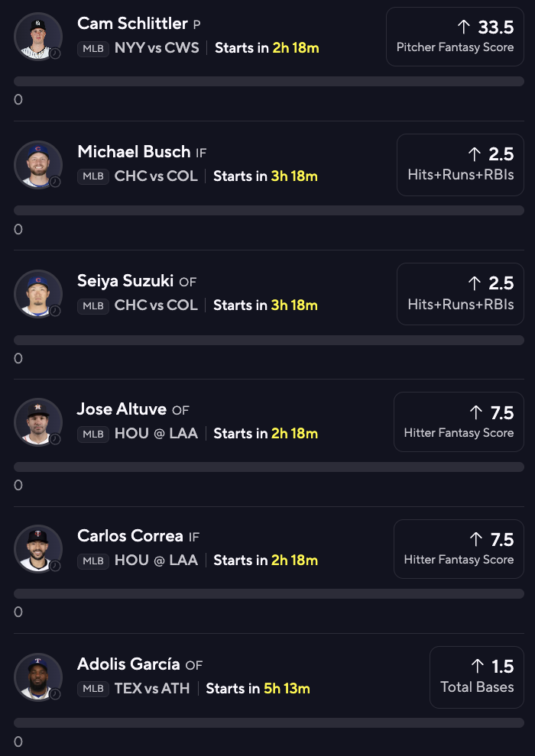Click the Carlos Correa player name
Image resolution: width=535 pixels, height=756 pixels.
[x=130, y=536]
